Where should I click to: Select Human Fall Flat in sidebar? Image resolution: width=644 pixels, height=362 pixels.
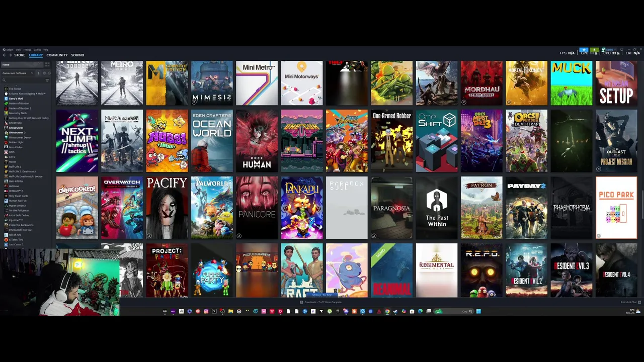tap(18, 201)
